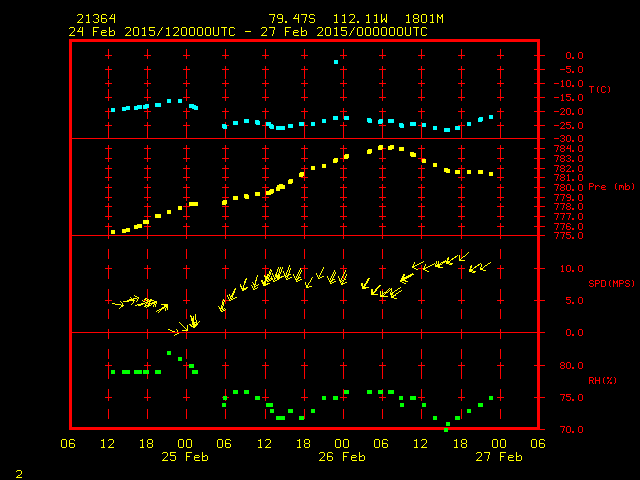Click the station ID 21364

point(96,19)
